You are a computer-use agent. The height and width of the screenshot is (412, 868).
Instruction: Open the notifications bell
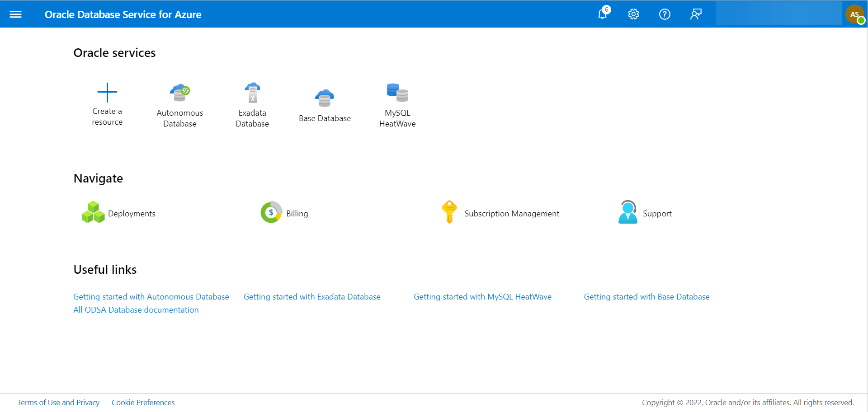(604, 13)
